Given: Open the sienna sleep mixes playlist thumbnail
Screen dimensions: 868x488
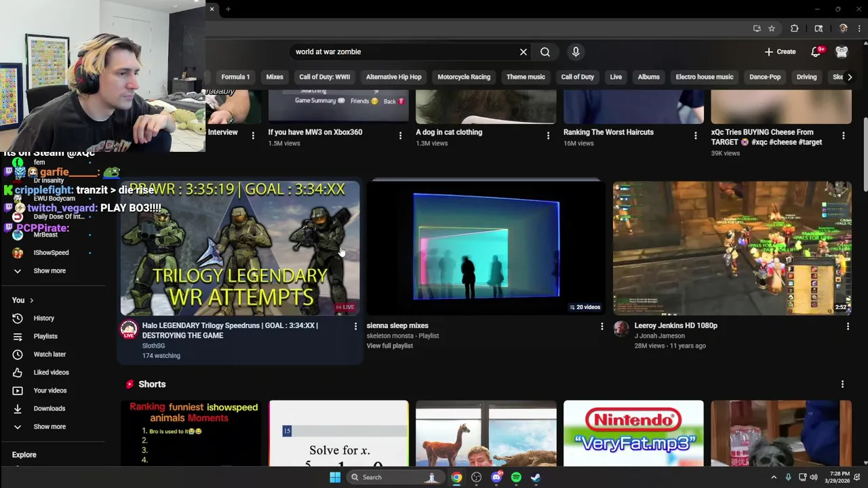Looking at the screenshot, I should [x=486, y=248].
